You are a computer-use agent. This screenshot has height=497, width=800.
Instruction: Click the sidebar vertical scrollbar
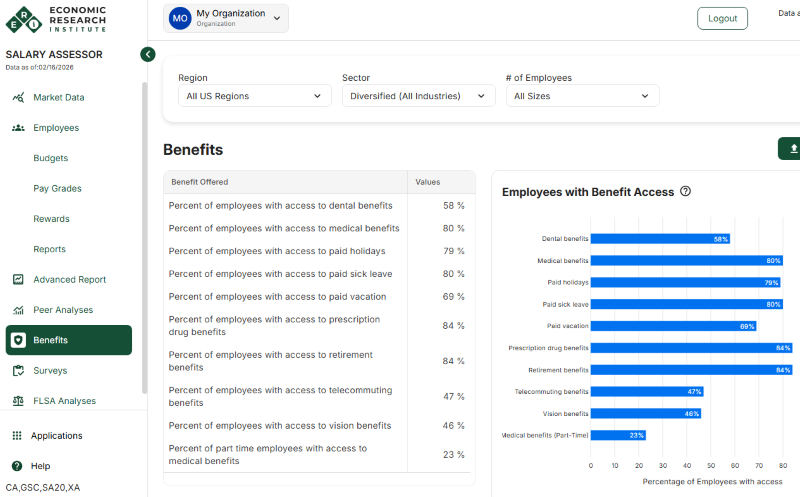144,237
